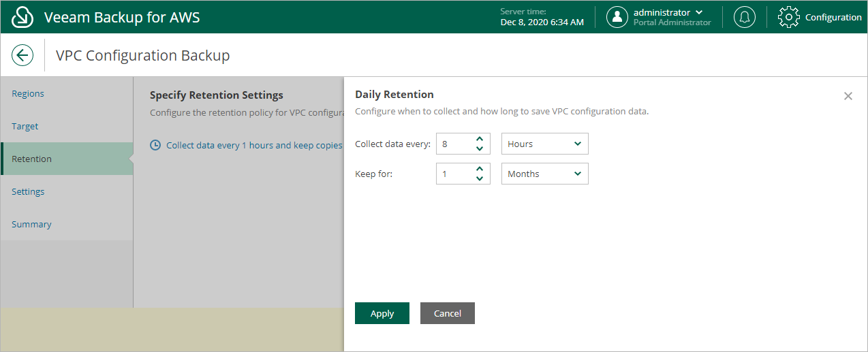Click the clock icon beside Collect data link
The width and height of the screenshot is (868, 352).
155,145
